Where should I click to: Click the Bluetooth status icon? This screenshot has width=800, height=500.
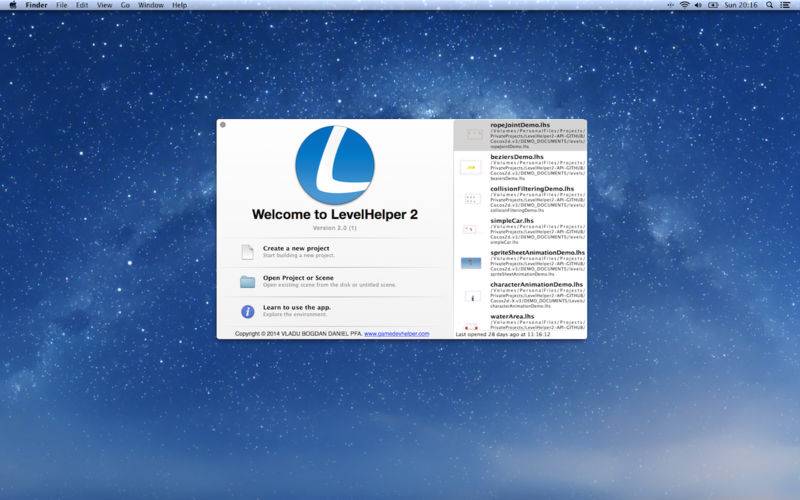click(x=670, y=5)
